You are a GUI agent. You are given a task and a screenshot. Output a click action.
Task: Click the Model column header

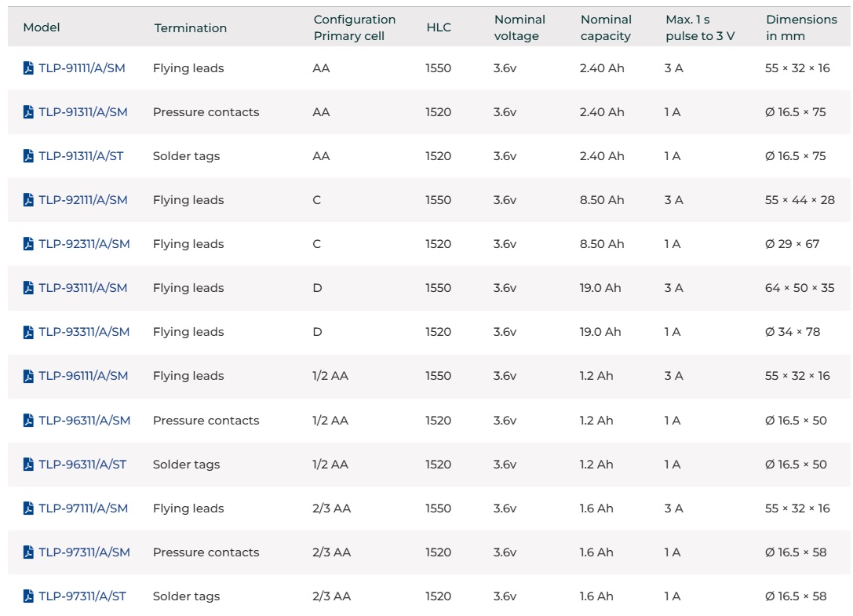click(42, 27)
